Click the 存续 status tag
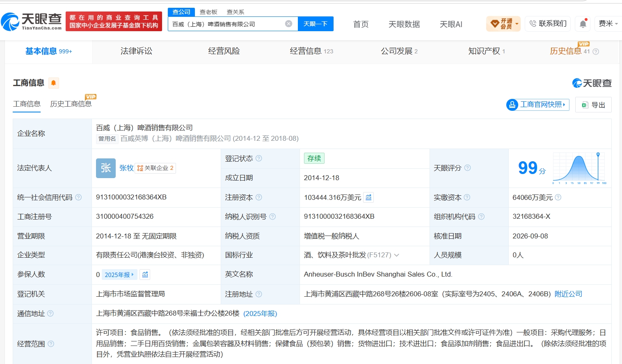The width and height of the screenshot is (622, 364). tap(314, 158)
